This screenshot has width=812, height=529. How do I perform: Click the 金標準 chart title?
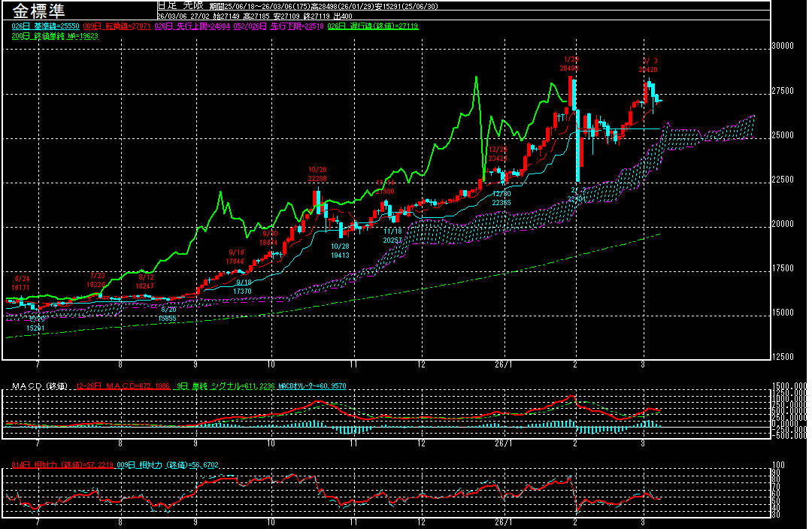pos(39,12)
